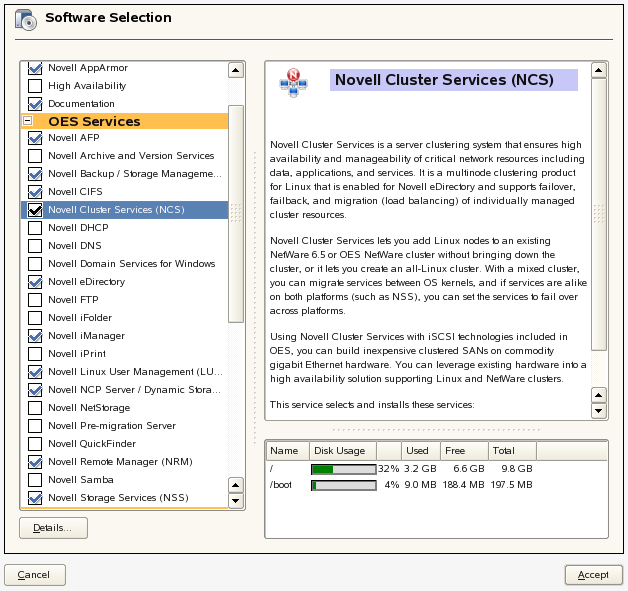Click the Name column header

[x=288, y=451]
